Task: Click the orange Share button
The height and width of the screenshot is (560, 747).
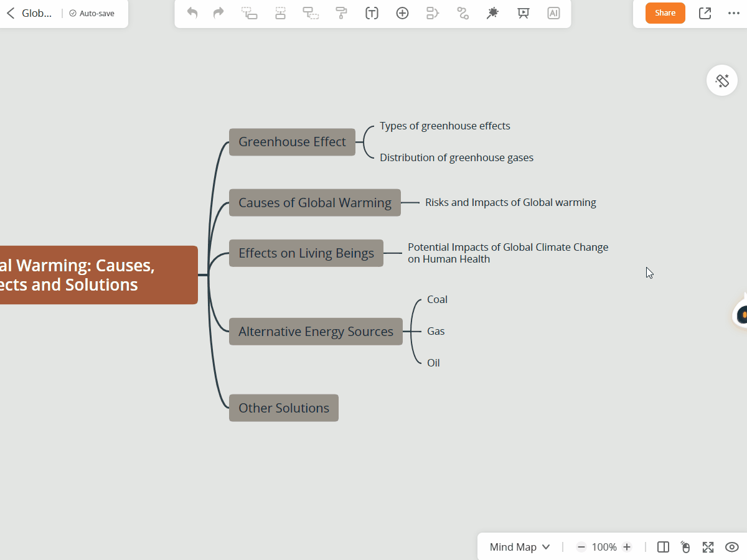Action: coord(665,13)
